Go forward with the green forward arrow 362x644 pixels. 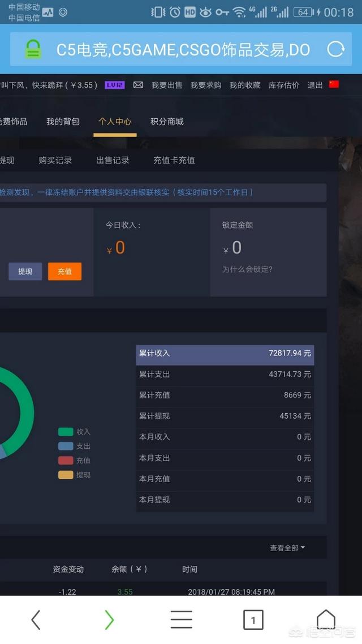tap(109, 619)
